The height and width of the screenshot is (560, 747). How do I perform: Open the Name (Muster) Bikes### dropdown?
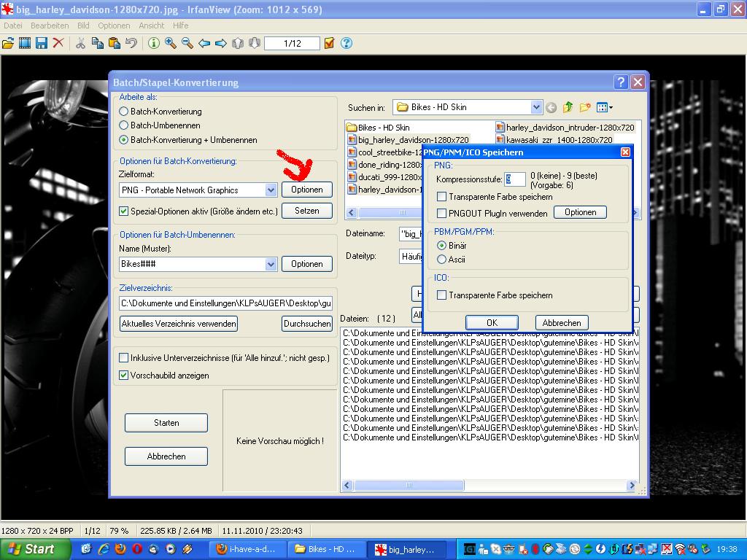(271, 264)
